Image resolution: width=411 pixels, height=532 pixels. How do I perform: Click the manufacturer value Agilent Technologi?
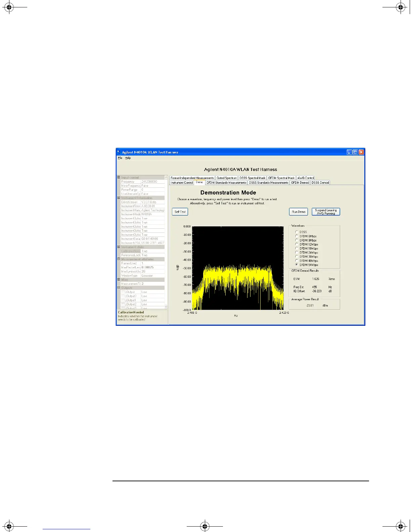coord(152,210)
